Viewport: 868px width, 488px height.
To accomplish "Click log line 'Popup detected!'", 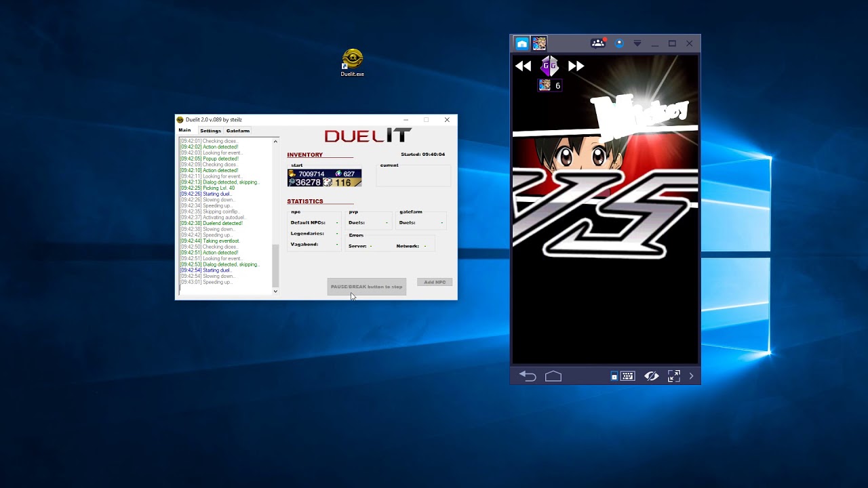I will click(x=210, y=159).
